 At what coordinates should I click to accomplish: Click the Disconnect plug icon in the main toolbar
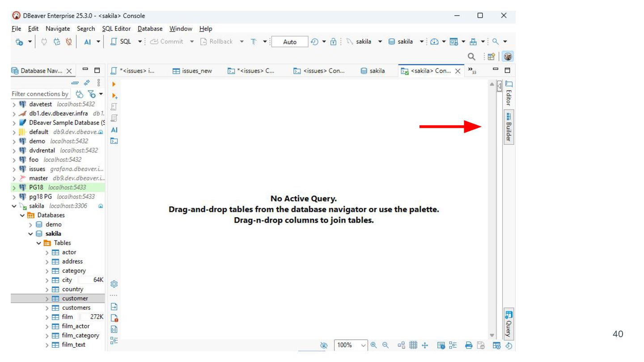coord(68,42)
